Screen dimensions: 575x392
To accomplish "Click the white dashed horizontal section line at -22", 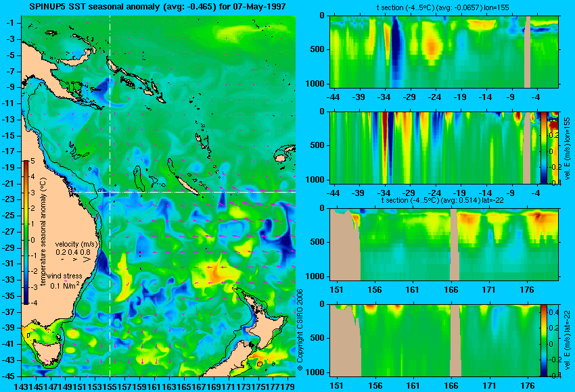I will point(184,192).
